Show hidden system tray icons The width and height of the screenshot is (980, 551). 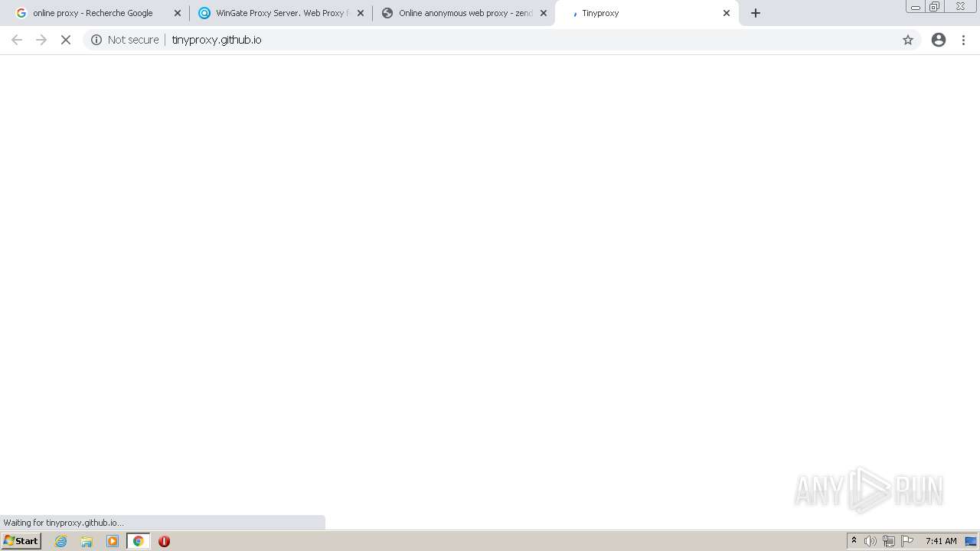(x=854, y=541)
